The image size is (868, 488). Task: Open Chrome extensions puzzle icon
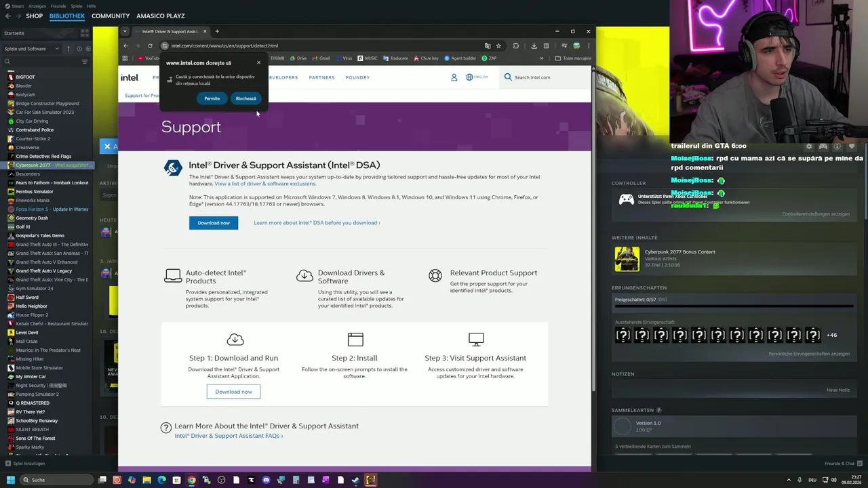516,45
